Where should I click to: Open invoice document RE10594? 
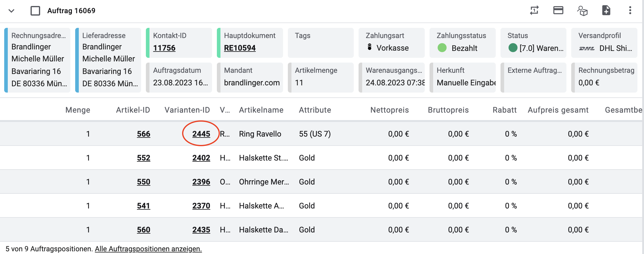pyautogui.click(x=240, y=48)
